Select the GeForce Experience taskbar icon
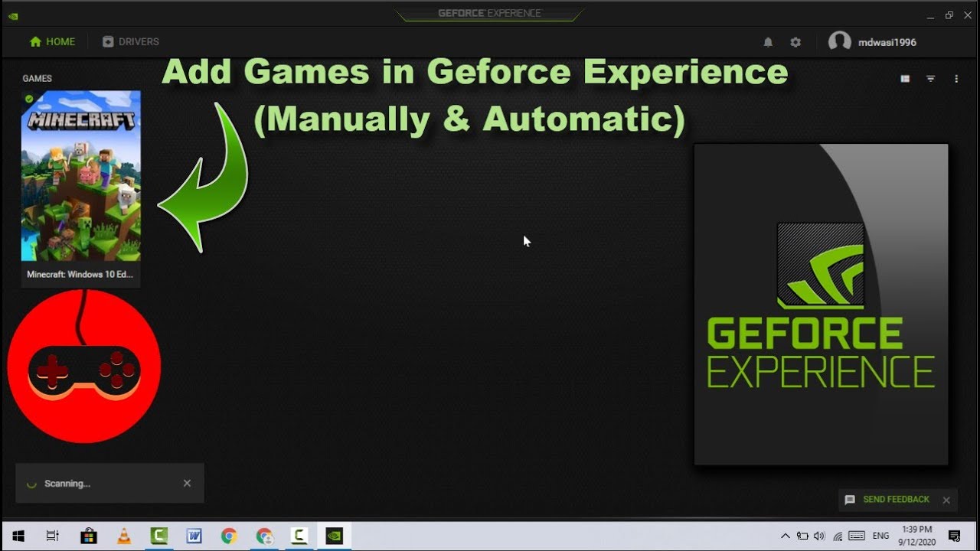The height and width of the screenshot is (551, 980). coord(335,536)
